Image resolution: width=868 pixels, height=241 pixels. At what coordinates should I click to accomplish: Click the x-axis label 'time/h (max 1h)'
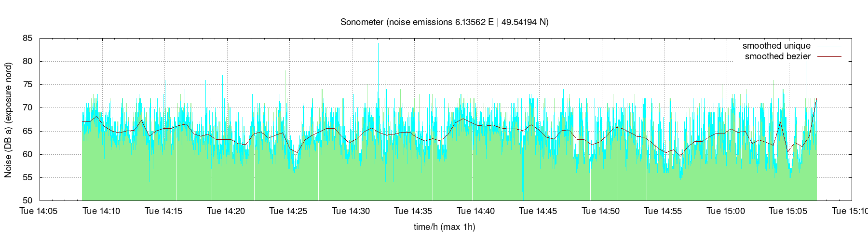click(444, 227)
